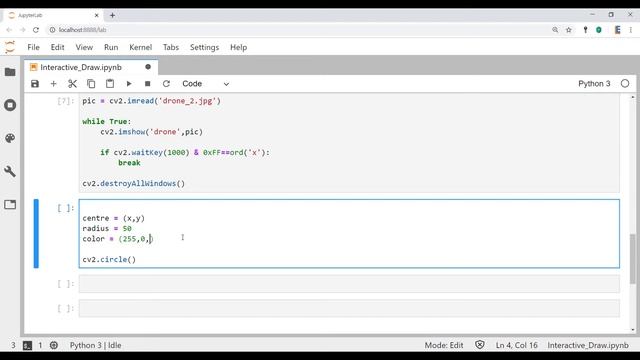The height and width of the screenshot is (360, 640).
Task: Open the Cell Tools wrench panel
Action: pyautogui.click(x=10, y=171)
